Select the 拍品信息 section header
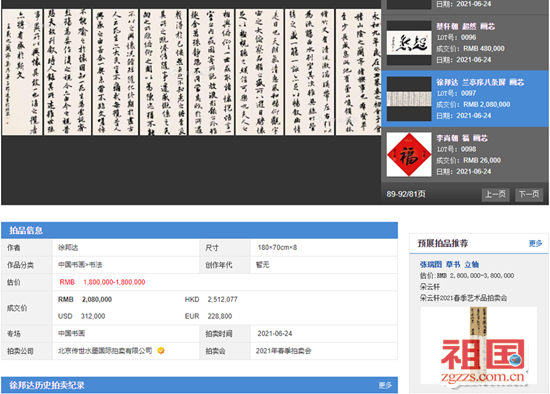The image size is (550, 394). (x=199, y=230)
